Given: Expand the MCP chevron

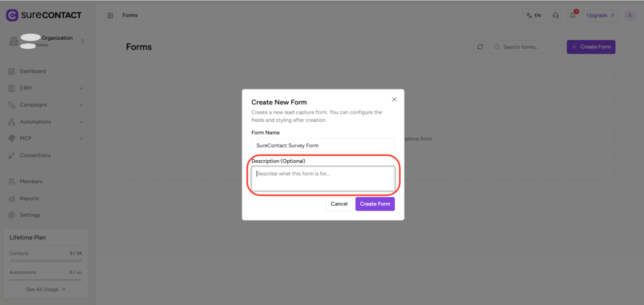Looking at the screenshot, I should tap(81, 138).
